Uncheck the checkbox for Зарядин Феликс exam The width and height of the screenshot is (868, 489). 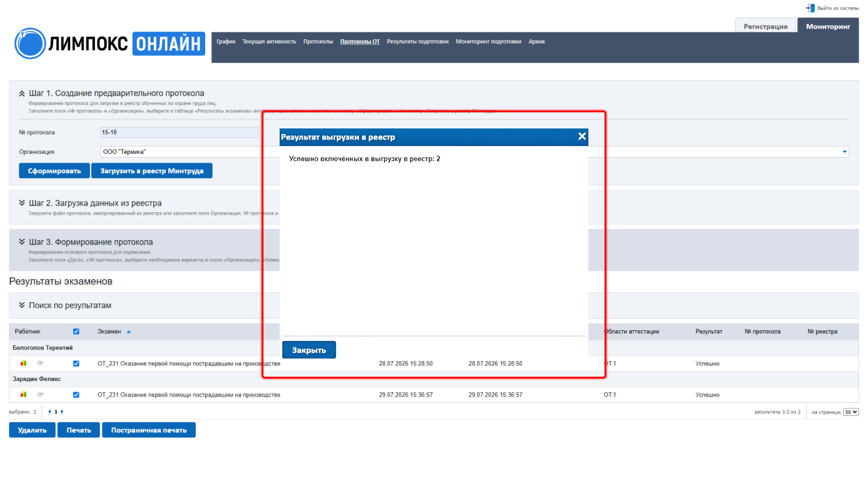(x=76, y=395)
